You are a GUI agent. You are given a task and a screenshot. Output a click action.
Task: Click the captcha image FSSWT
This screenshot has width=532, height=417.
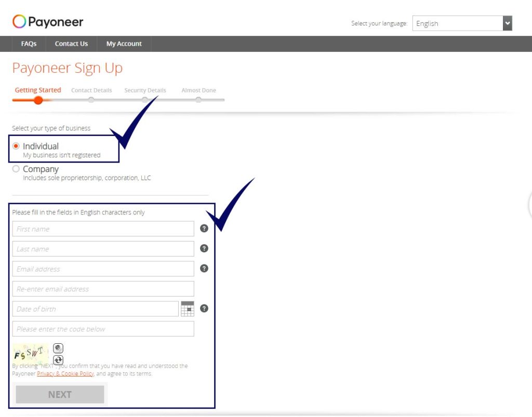click(31, 353)
